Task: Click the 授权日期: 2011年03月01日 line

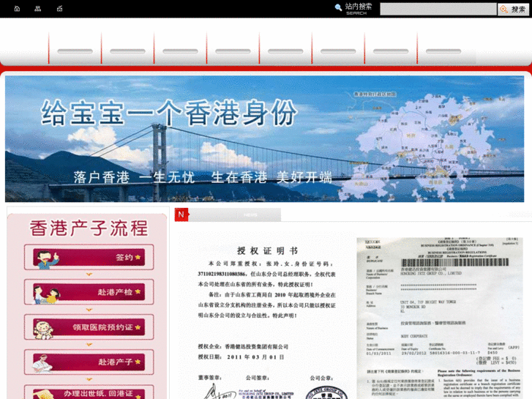Action: pos(241,357)
